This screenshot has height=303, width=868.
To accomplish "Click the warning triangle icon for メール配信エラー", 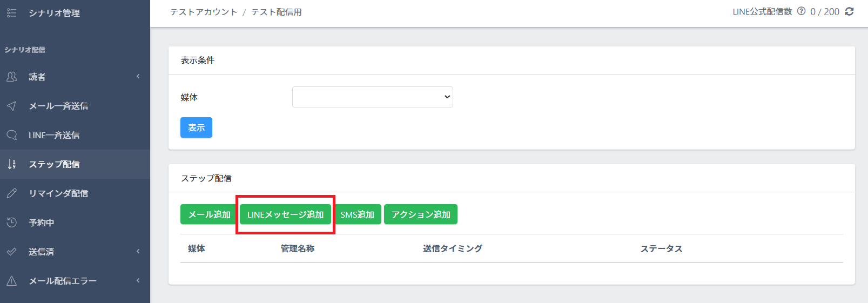I will pos(11,281).
